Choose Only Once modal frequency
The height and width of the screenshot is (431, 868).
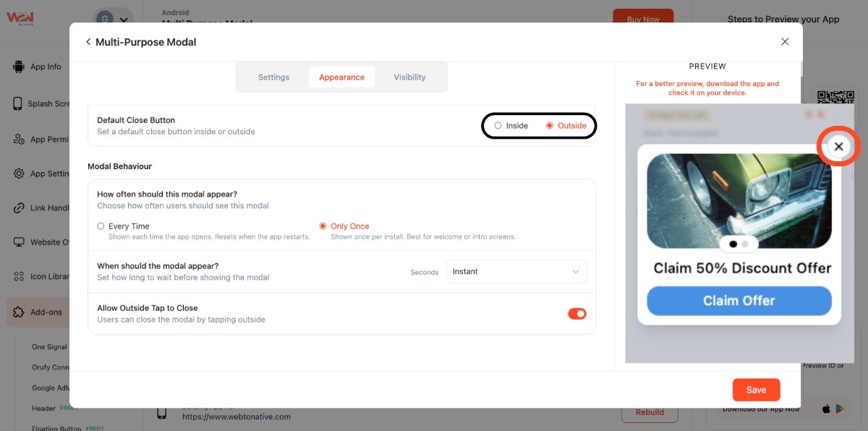(x=323, y=226)
